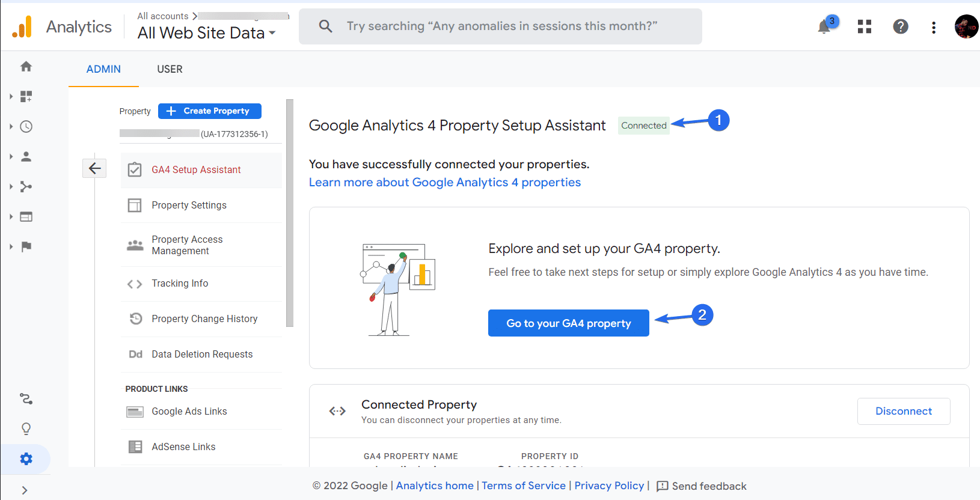Image resolution: width=980 pixels, height=500 pixels.
Task: Click Send feedback in footer
Action: point(702,486)
